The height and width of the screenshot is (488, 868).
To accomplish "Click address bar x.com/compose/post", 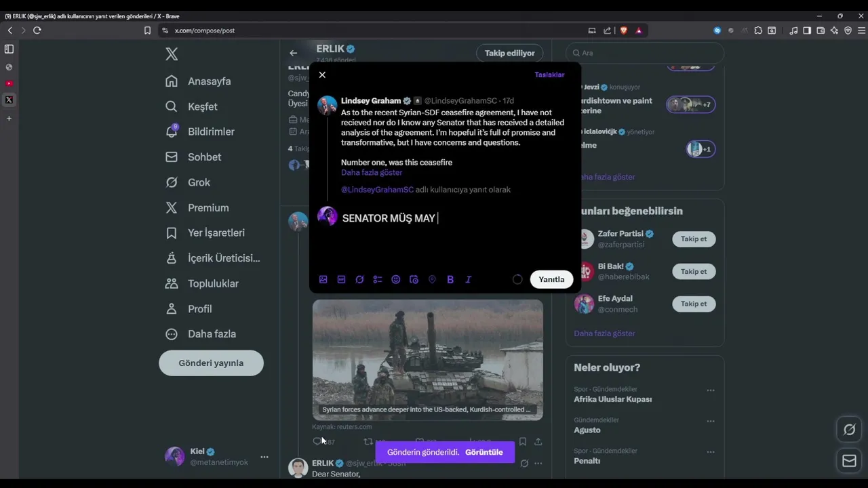I will tap(204, 30).
